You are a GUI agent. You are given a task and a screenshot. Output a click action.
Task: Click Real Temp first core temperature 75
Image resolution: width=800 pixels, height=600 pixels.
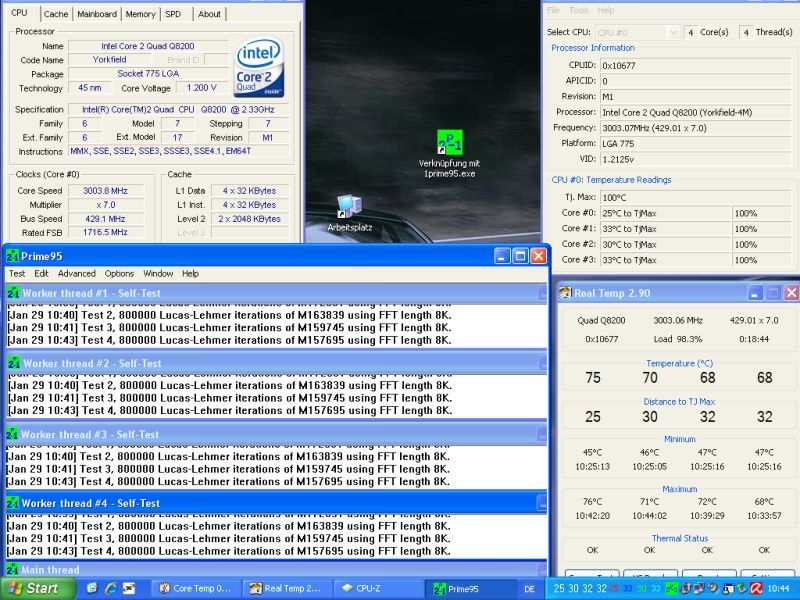(593, 378)
